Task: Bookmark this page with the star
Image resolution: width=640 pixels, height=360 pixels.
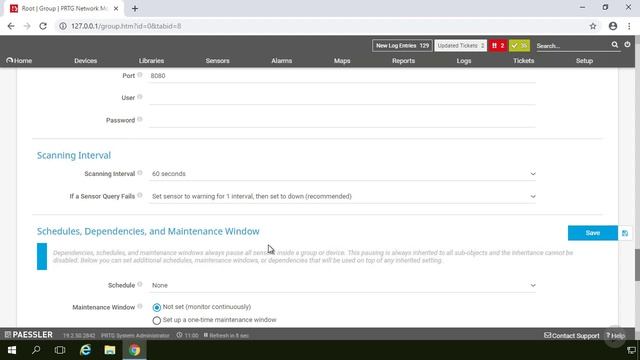Action: (593, 26)
